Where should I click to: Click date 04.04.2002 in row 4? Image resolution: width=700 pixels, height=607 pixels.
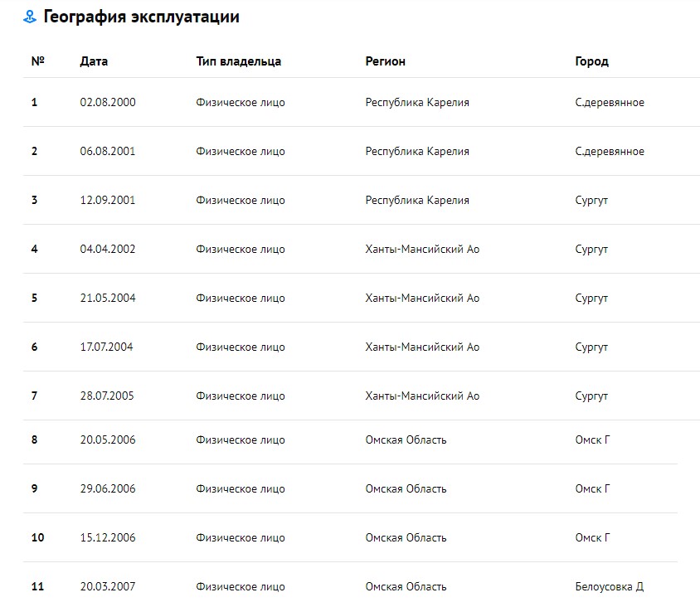tap(108, 249)
